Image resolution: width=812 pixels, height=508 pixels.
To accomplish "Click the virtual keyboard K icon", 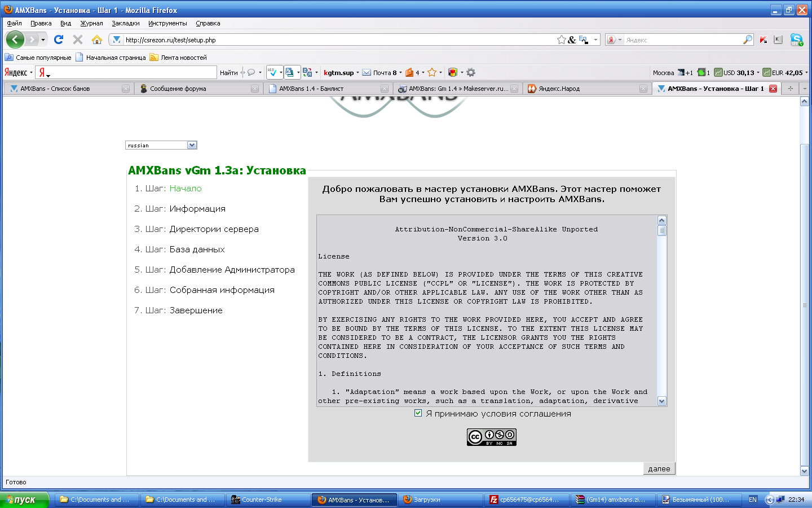I will point(778,40).
